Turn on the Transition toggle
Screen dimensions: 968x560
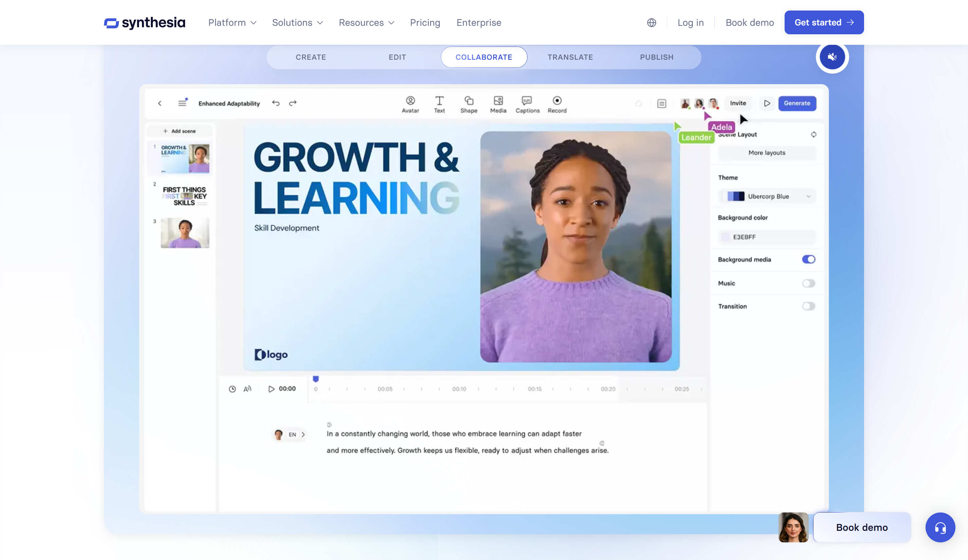tap(809, 306)
